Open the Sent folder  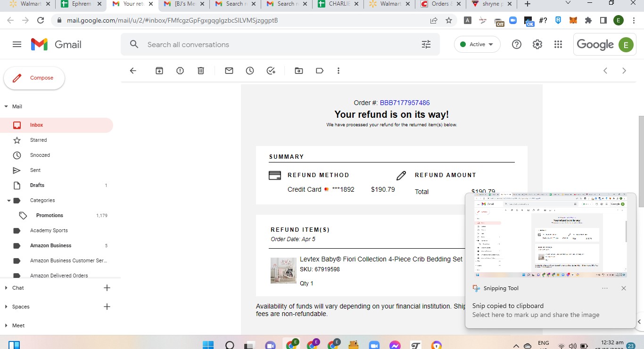(x=57, y=170)
